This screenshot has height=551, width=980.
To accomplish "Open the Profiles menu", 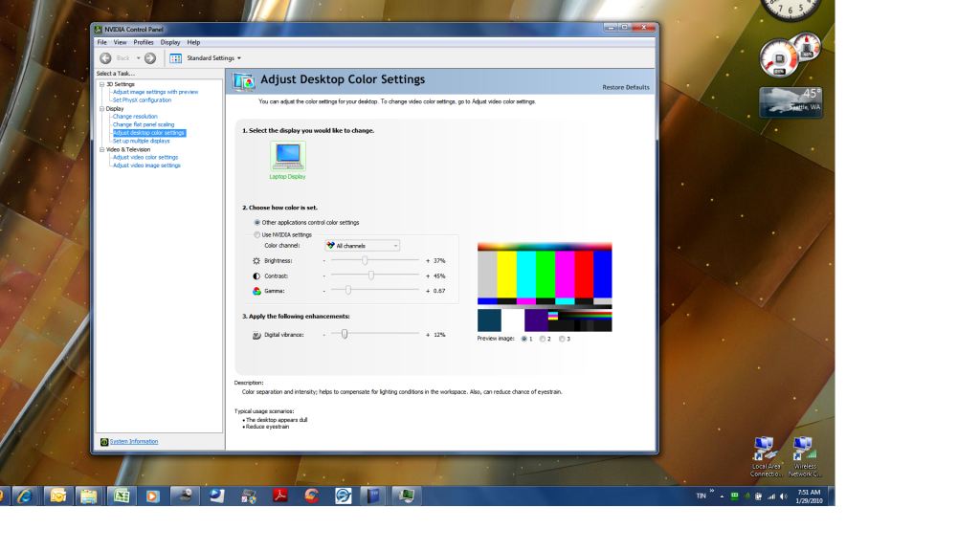I will (144, 42).
